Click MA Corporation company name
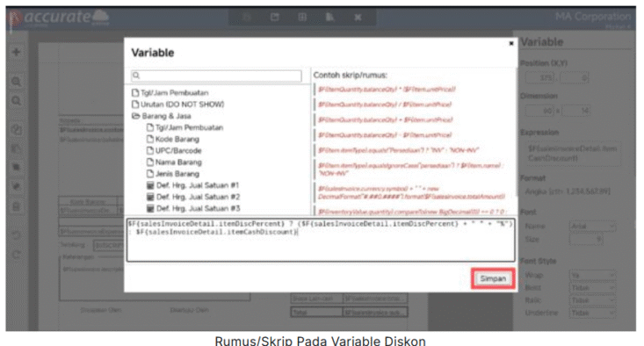 coord(593,17)
